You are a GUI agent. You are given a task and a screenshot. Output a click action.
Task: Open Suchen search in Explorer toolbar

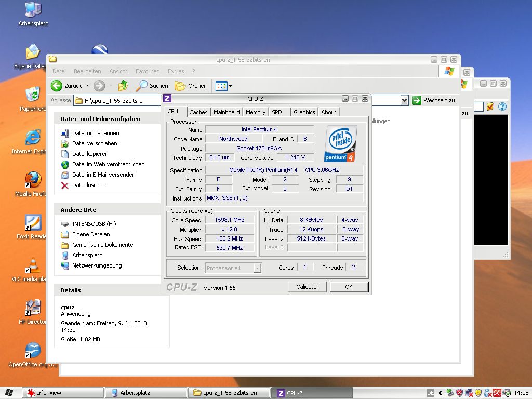pos(152,86)
